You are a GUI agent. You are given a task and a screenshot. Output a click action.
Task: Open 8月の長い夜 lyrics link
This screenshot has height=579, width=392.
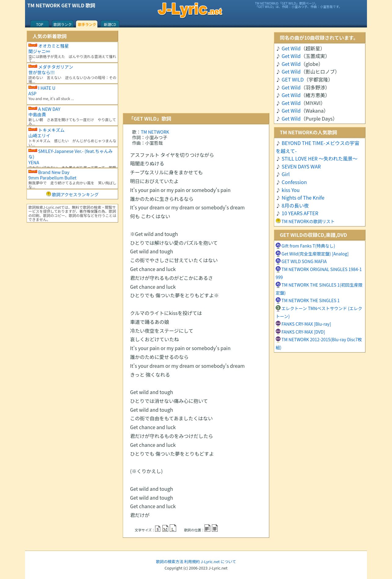tap(295, 206)
